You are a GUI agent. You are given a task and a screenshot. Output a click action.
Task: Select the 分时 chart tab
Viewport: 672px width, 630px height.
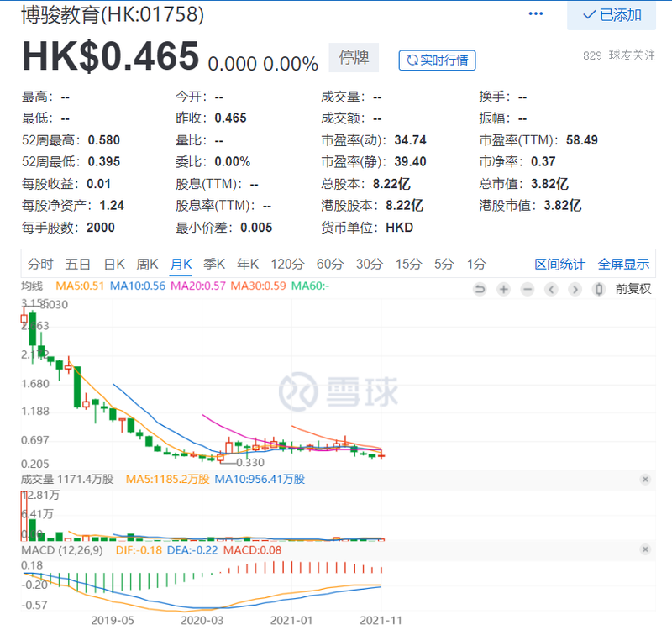[40, 264]
